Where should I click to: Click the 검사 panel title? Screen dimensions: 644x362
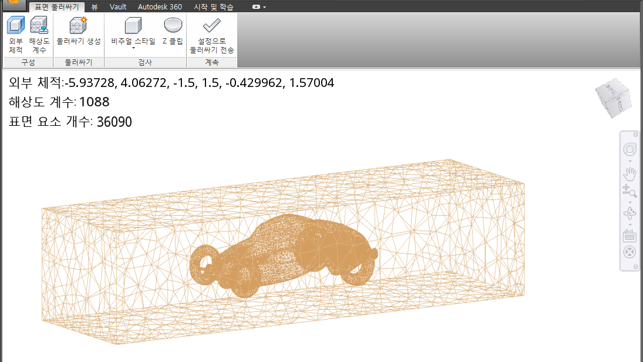coord(145,62)
